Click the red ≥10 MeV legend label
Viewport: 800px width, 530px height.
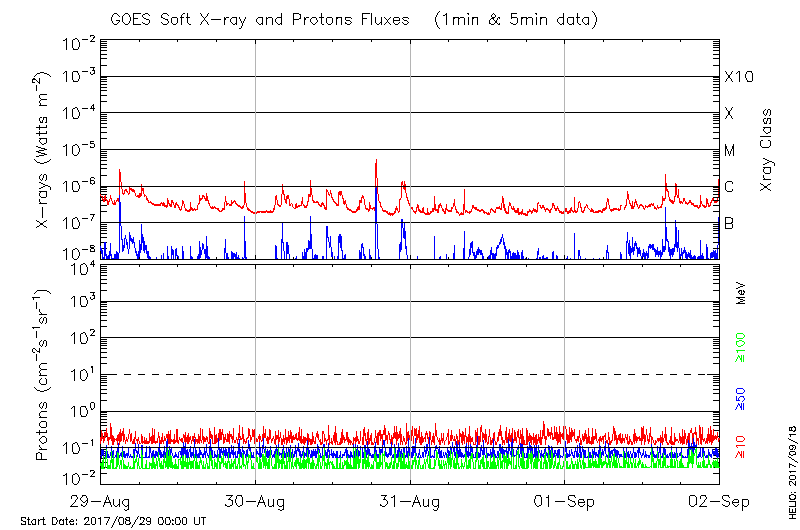point(742,447)
